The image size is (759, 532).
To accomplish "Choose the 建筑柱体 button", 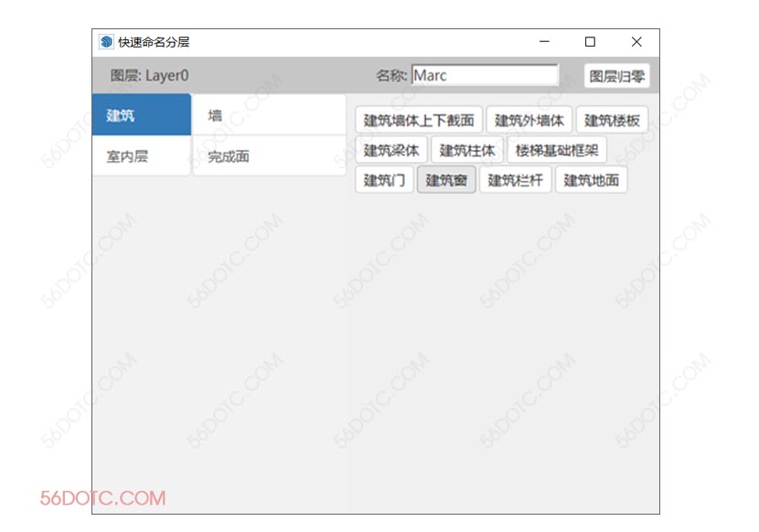I will (x=466, y=150).
